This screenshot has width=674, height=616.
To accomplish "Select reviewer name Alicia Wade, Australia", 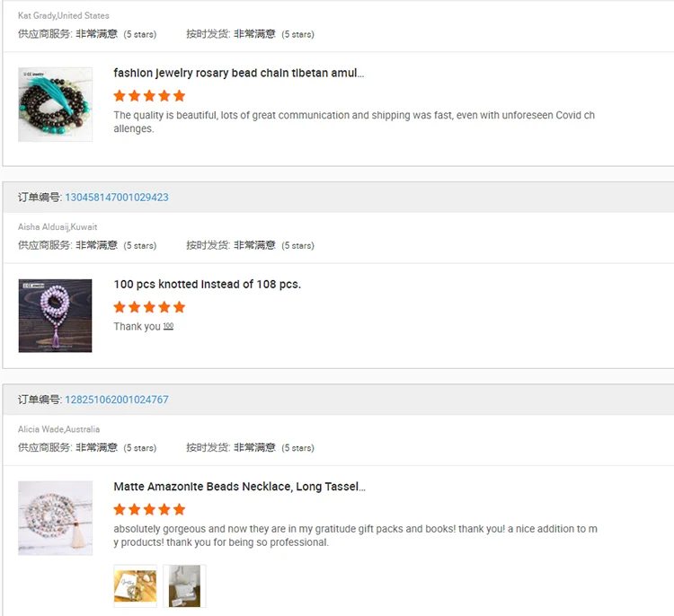I will click(x=59, y=429).
